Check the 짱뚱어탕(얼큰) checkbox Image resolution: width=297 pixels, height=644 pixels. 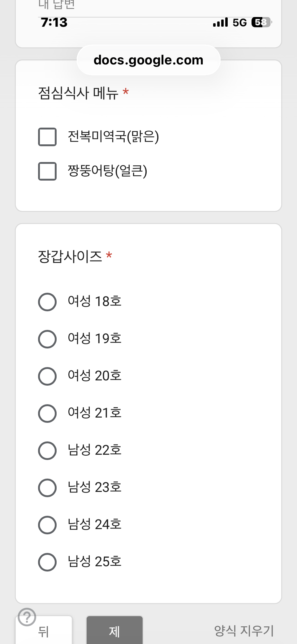point(47,171)
